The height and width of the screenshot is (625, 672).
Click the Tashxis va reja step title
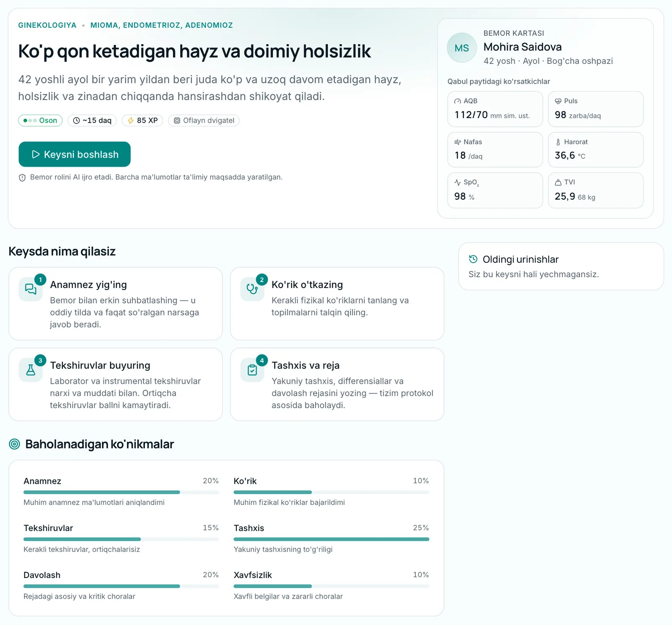pyautogui.click(x=305, y=365)
